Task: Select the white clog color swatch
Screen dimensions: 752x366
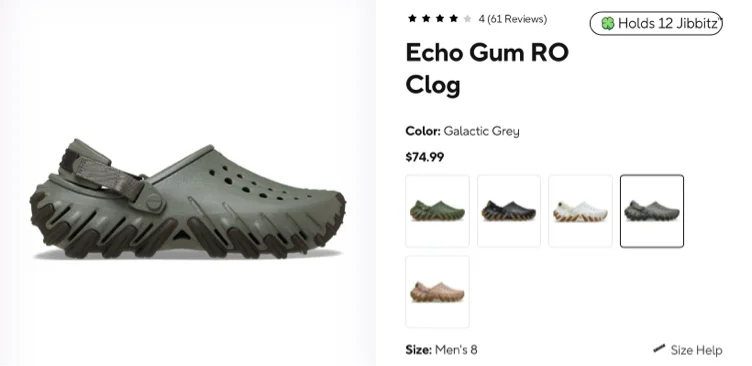Action: [580, 211]
